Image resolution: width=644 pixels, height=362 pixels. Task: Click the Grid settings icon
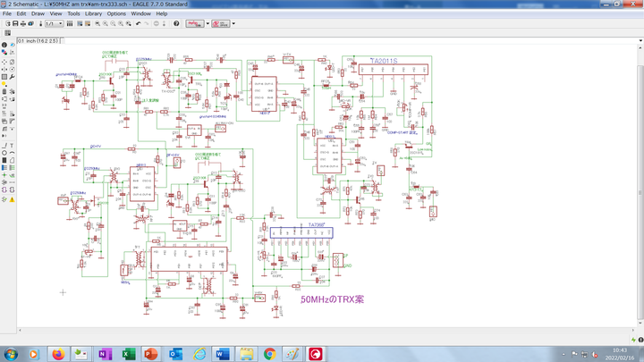click(x=7, y=33)
